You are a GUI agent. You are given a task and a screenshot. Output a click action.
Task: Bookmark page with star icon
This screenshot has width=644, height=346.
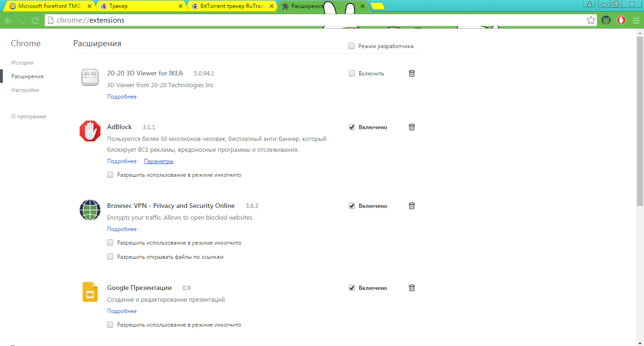click(x=591, y=20)
